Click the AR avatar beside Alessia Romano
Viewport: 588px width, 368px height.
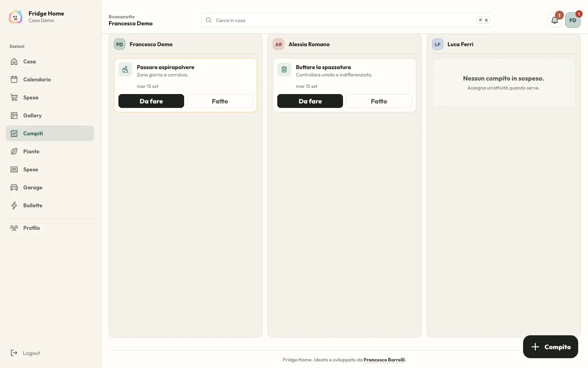coord(278,44)
